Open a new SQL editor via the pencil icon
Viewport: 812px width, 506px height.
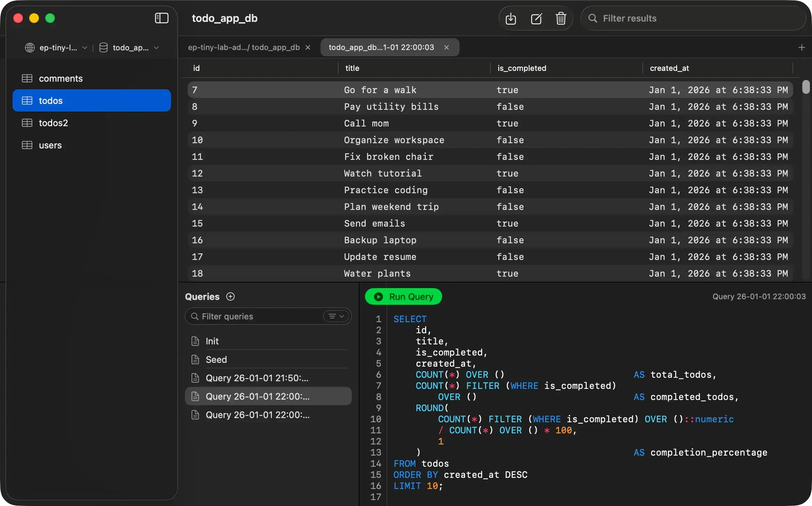click(x=536, y=18)
